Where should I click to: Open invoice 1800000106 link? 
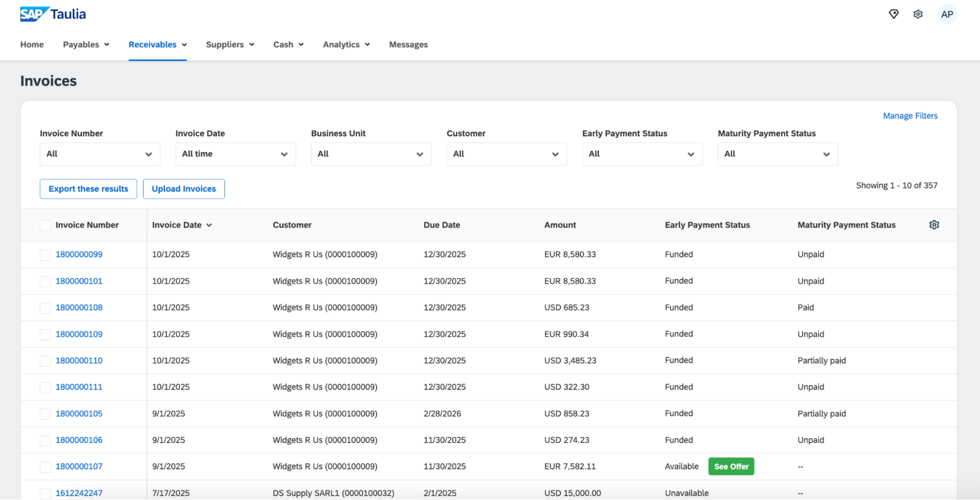pos(79,440)
